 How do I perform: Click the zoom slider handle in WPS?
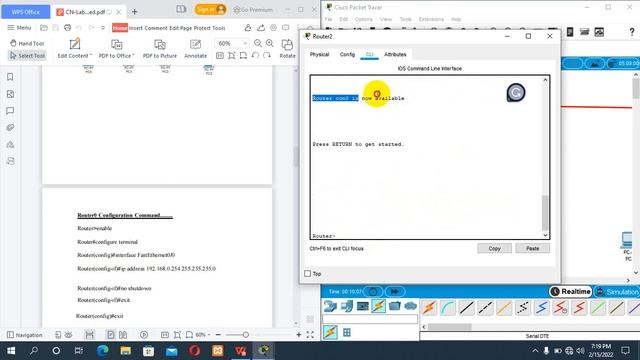point(246,335)
